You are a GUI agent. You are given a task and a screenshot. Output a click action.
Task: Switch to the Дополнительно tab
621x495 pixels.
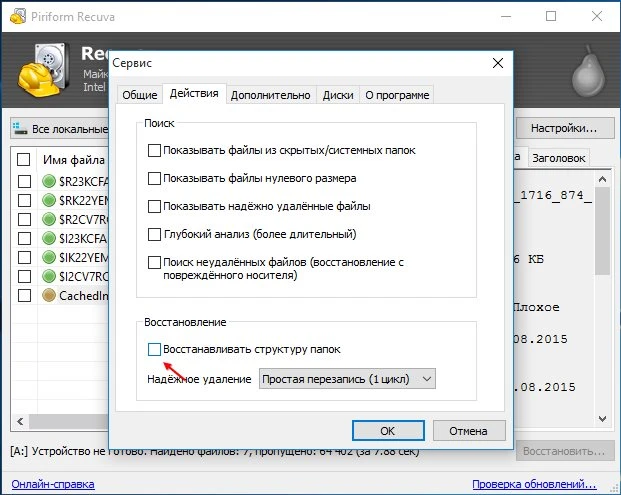point(270,95)
